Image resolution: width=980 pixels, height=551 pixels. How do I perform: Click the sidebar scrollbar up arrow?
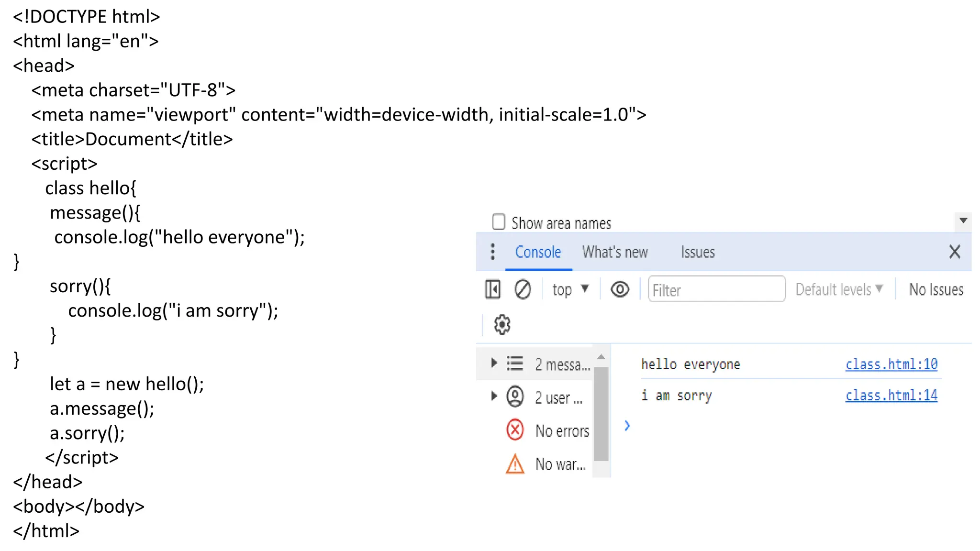[601, 357]
